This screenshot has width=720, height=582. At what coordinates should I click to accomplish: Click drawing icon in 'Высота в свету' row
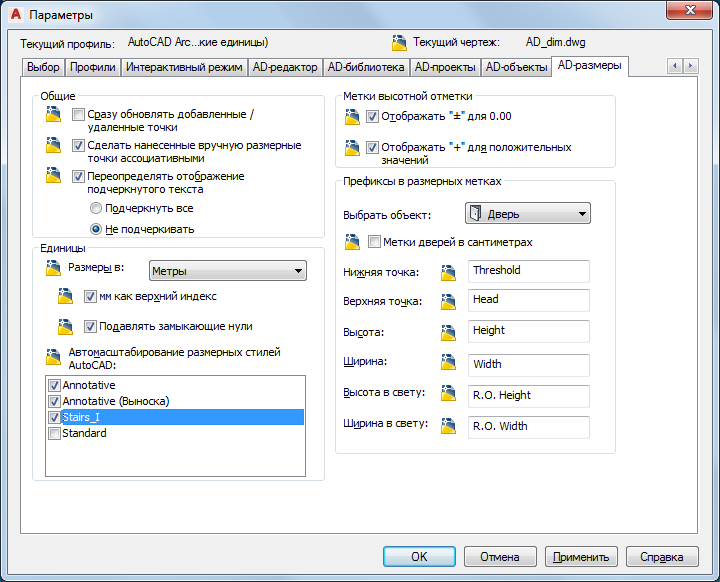point(448,393)
